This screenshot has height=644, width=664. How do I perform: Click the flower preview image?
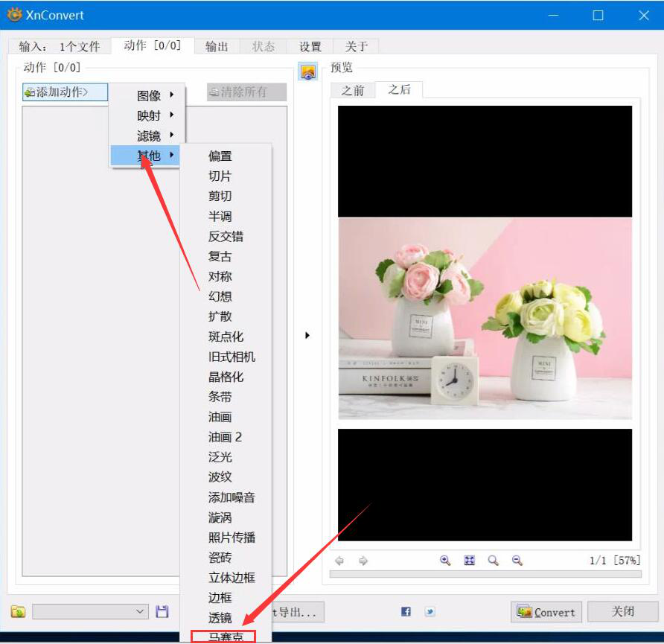(485, 319)
